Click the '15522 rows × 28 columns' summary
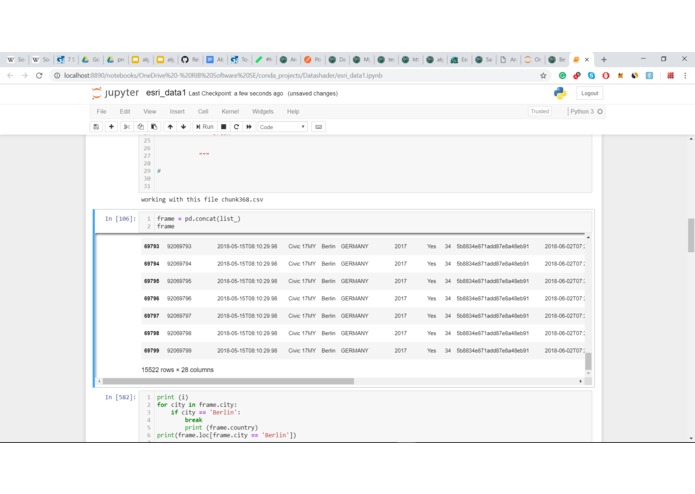 177,370
